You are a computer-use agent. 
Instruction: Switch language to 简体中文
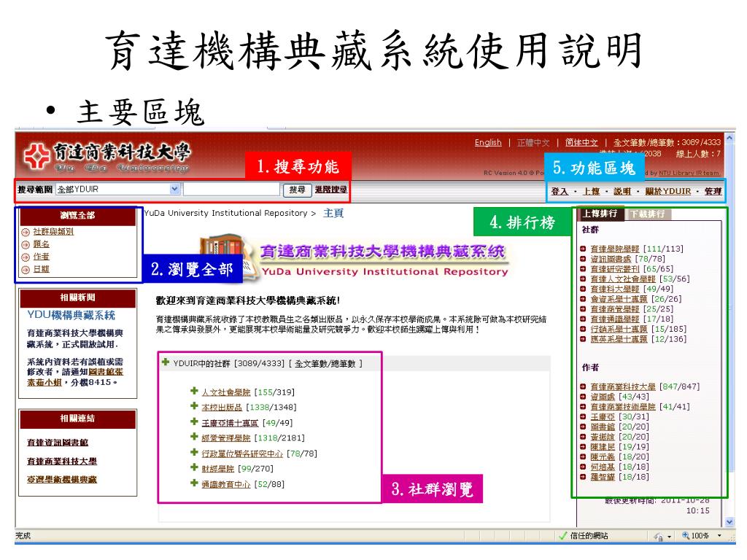pyautogui.click(x=581, y=142)
